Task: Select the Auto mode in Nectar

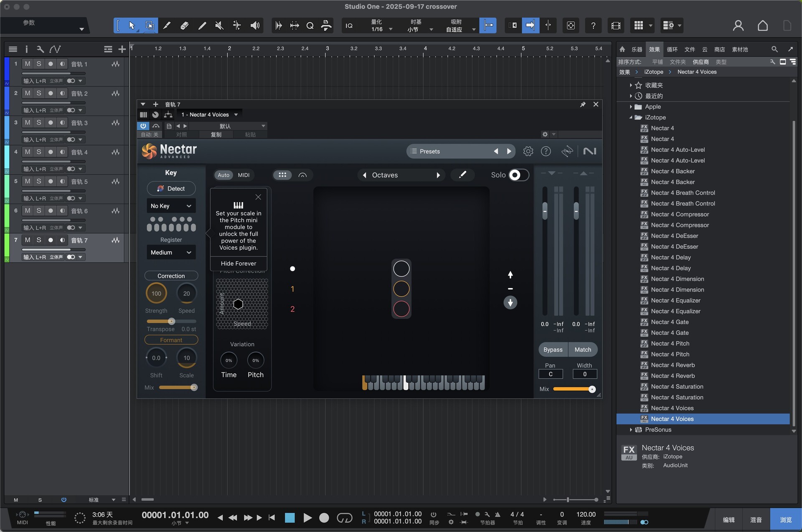Action: coord(223,175)
